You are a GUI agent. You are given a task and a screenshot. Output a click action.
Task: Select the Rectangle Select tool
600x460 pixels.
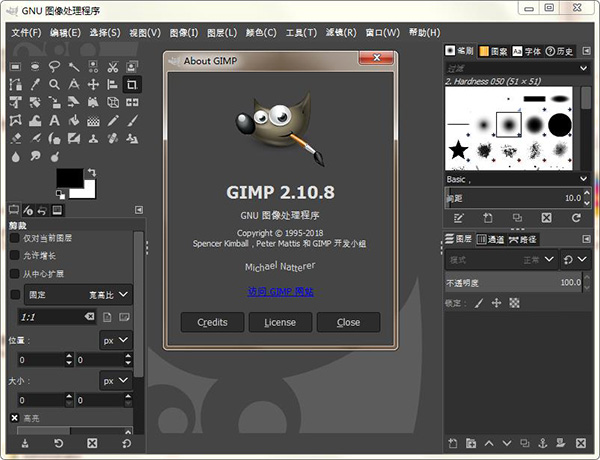(16, 67)
